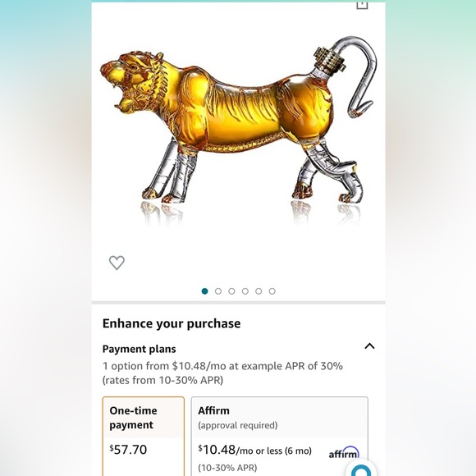Jump to the second product image dot
Screen dimensions: 476x476
pyautogui.click(x=218, y=291)
